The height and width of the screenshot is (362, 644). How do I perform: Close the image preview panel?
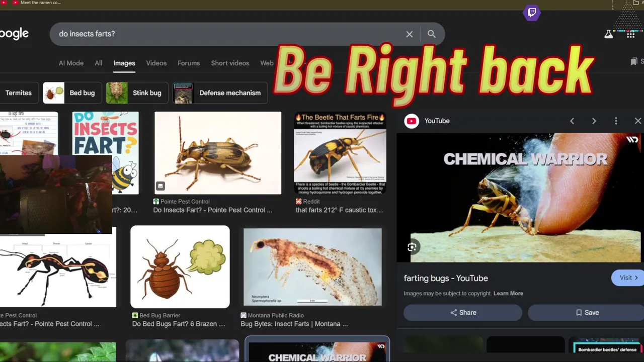[x=638, y=121]
